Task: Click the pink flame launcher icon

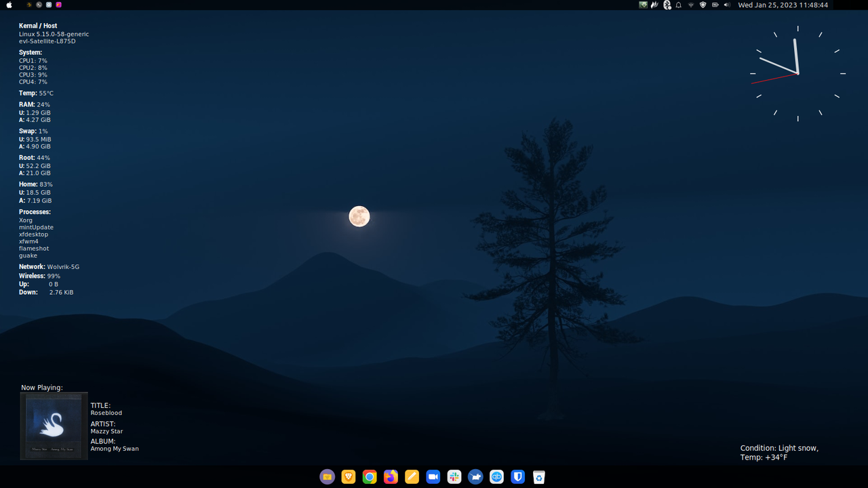Action: pos(58,5)
